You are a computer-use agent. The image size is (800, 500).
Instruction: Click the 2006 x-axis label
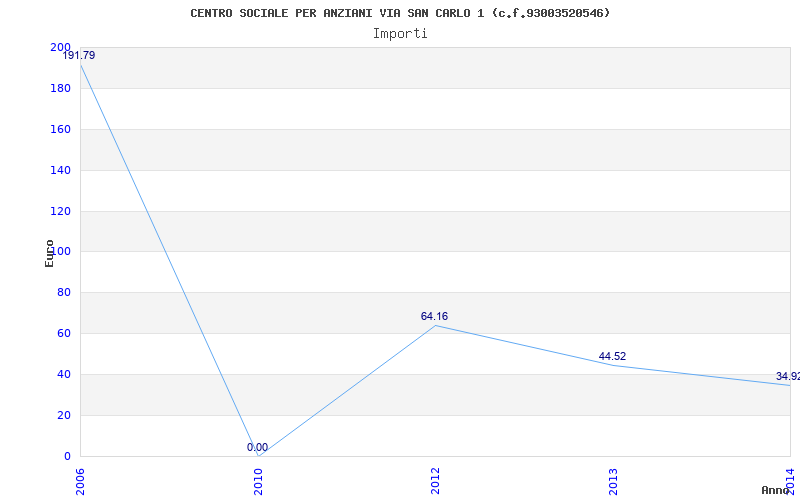(x=80, y=482)
